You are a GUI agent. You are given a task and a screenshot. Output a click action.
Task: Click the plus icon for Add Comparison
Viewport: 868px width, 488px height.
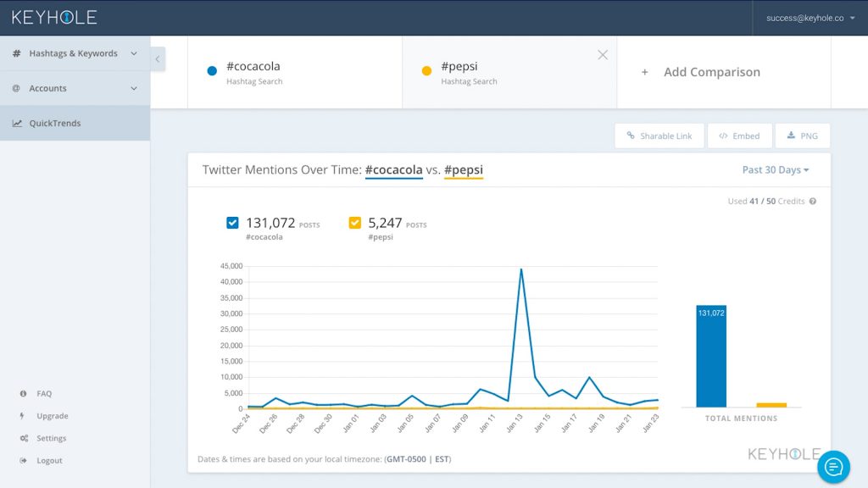tap(645, 72)
